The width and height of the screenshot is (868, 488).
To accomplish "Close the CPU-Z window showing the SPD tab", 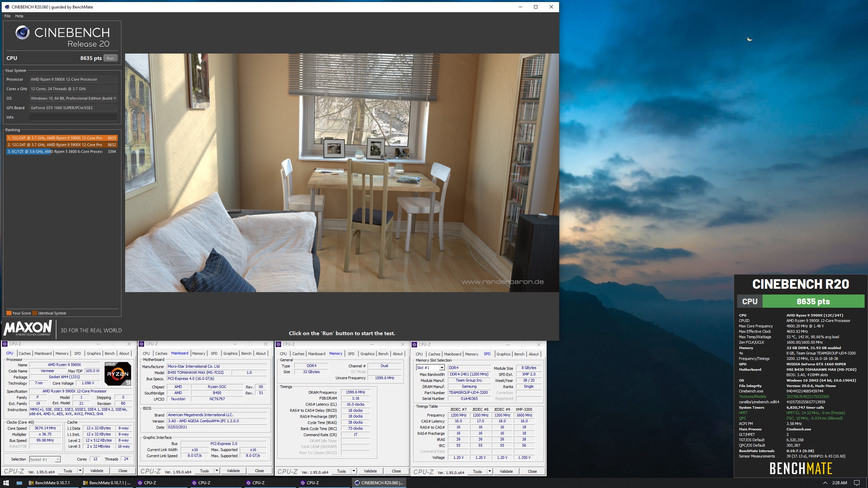I will pos(538,345).
